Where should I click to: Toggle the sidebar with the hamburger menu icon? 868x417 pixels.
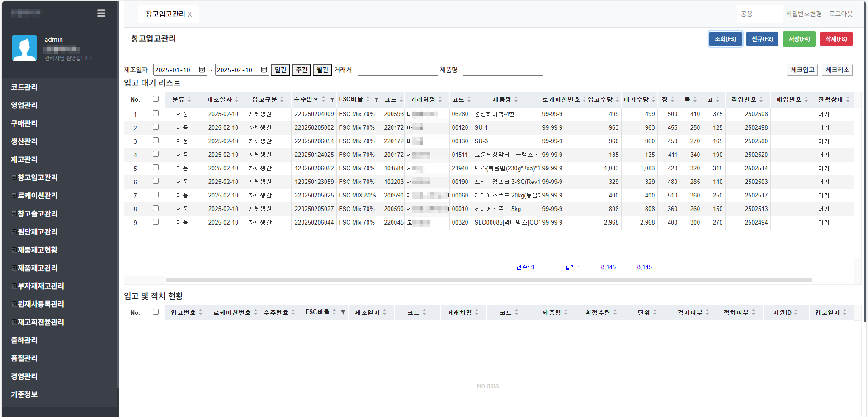[101, 14]
